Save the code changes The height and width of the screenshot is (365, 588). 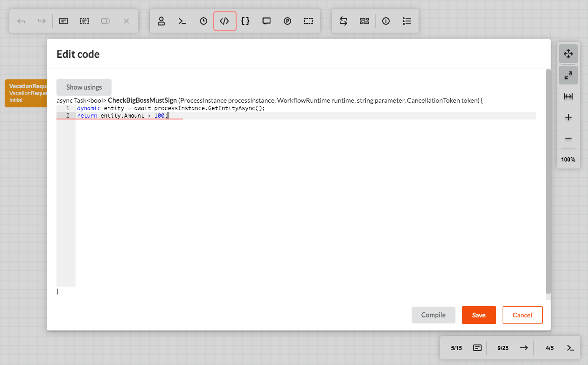coord(479,315)
